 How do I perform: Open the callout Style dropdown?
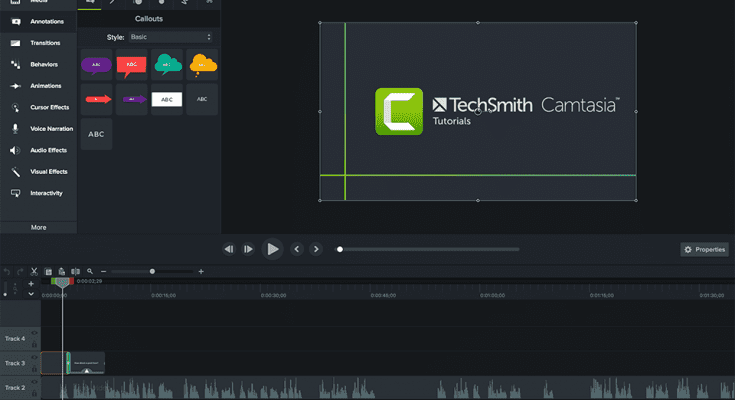171,37
